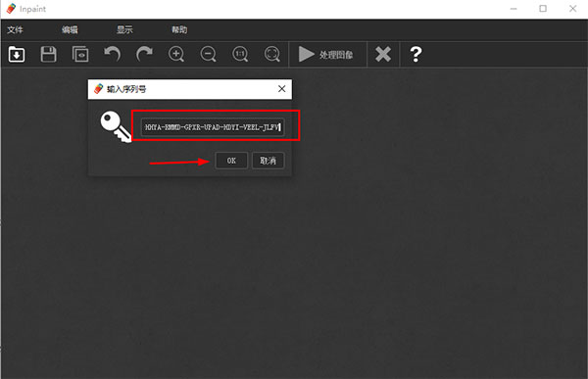
Task: Zoom out with the minus magnifier
Action: 208,55
